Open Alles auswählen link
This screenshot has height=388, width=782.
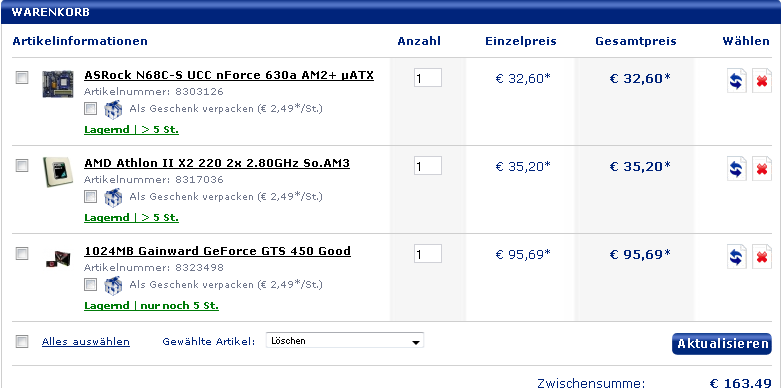pos(86,342)
